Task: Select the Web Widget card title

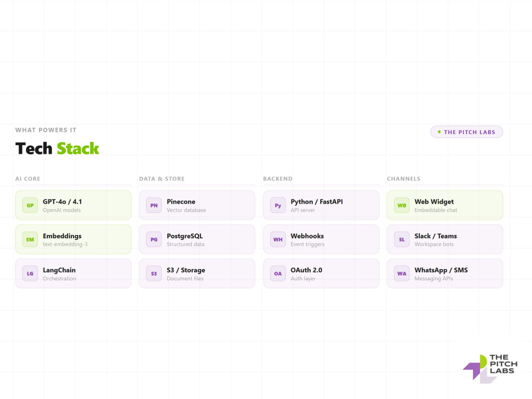Action: tap(434, 202)
